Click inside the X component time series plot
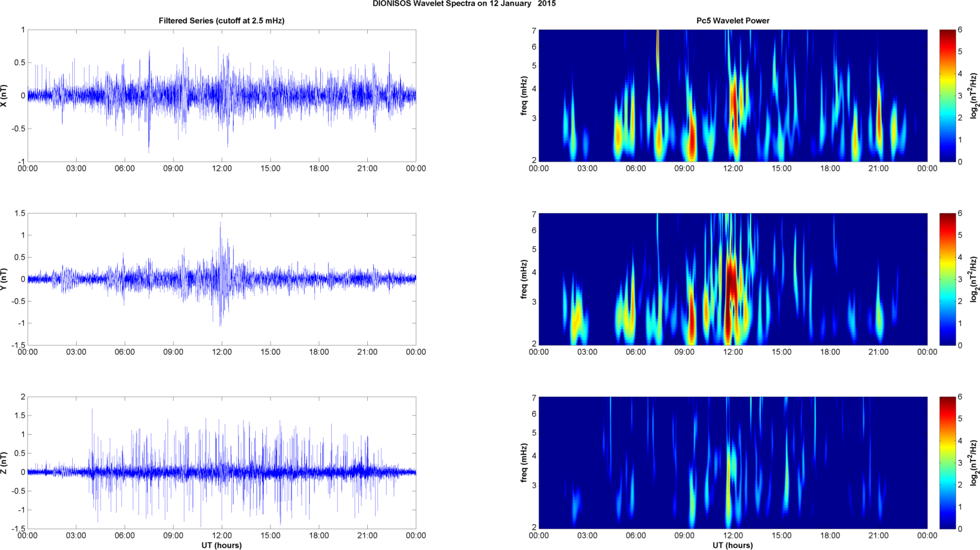Image resolution: width=980 pixels, height=550 pixels. coord(222,95)
